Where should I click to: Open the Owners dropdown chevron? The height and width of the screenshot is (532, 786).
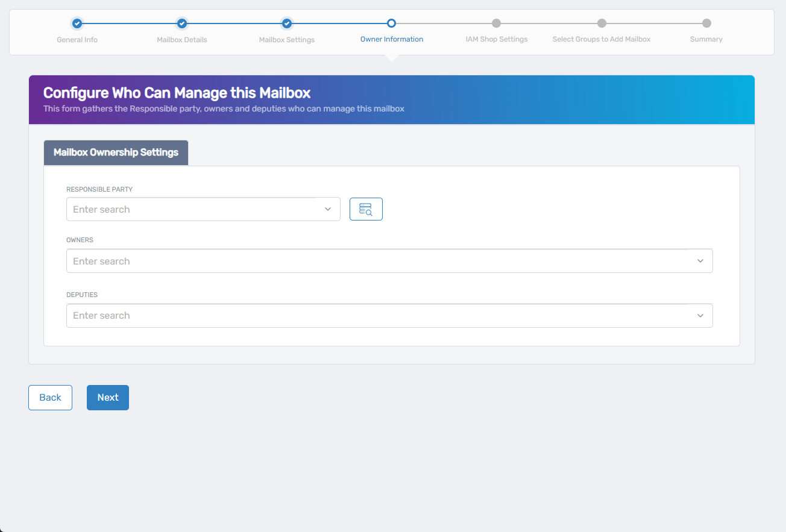point(700,260)
